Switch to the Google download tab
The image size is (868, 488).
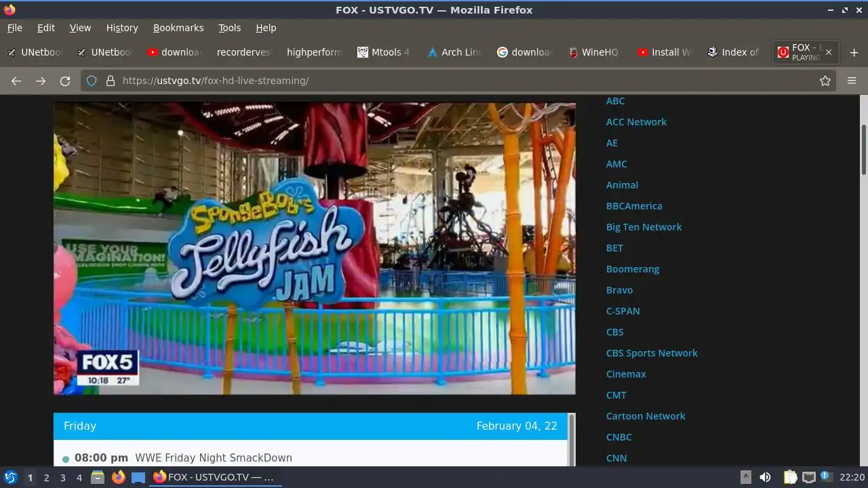click(x=524, y=52)
